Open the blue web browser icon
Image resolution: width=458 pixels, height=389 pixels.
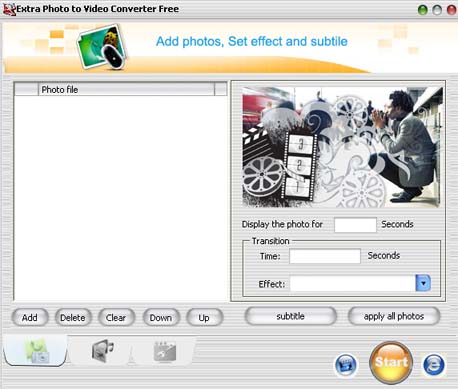click(434, 365)
